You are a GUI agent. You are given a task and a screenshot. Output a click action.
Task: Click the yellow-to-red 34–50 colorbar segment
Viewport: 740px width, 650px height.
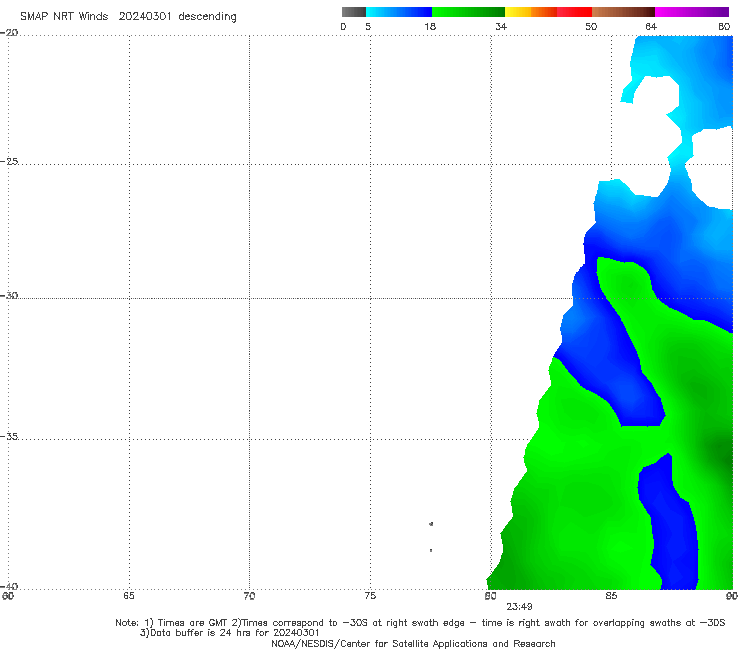(x=548, y=12)
